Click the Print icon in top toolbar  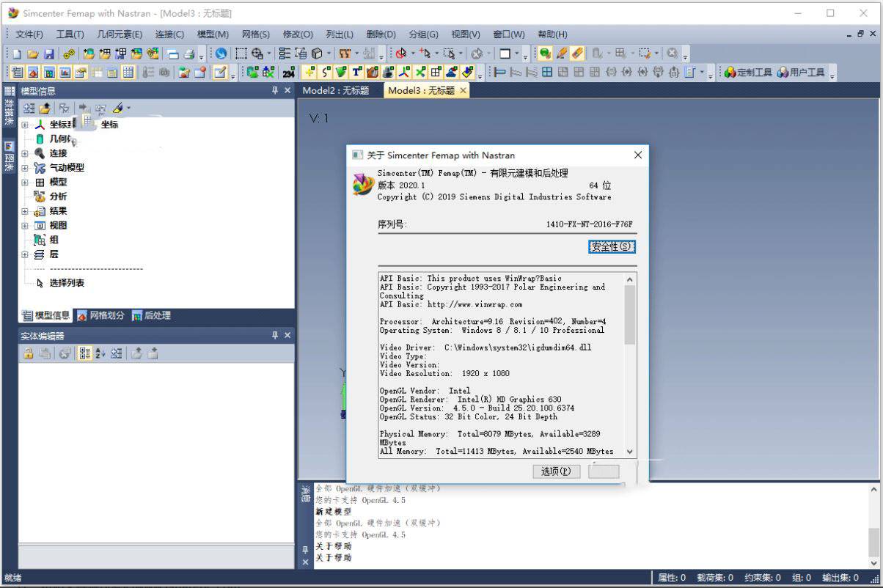tap(188, 54)
